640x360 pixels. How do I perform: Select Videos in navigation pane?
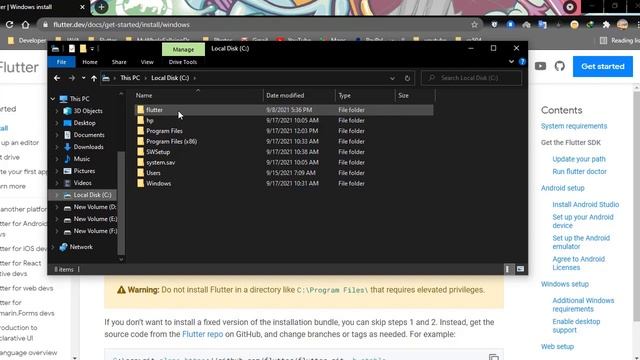pyautogui.click(x=82, y=183)
